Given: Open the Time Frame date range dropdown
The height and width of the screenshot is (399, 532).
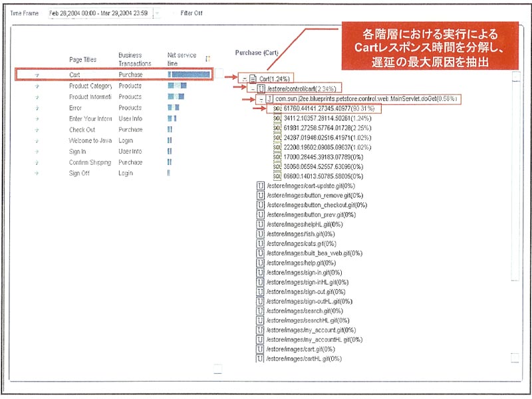Looking at the screenshot, I should (157, 13).
